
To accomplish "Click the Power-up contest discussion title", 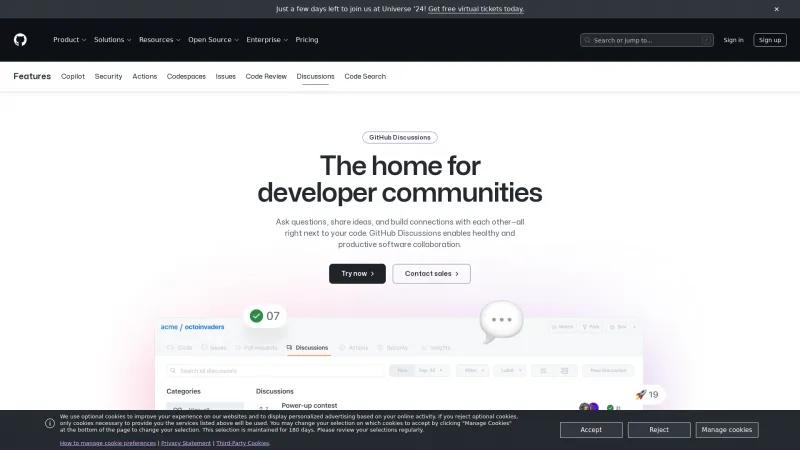I will click(309, 406).
